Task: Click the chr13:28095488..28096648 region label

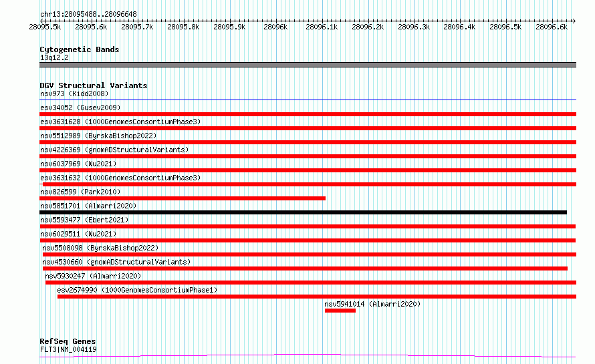Action: tap(88, 14)
